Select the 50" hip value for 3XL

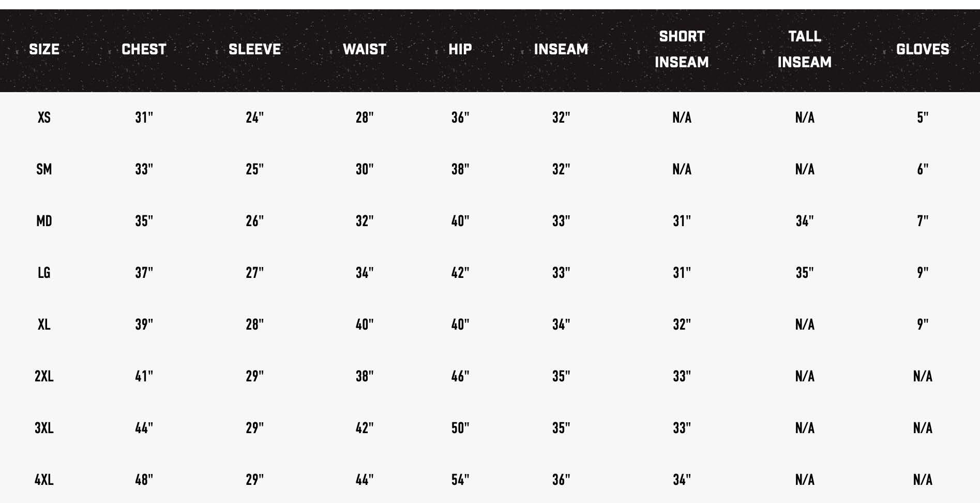[460, 428]
